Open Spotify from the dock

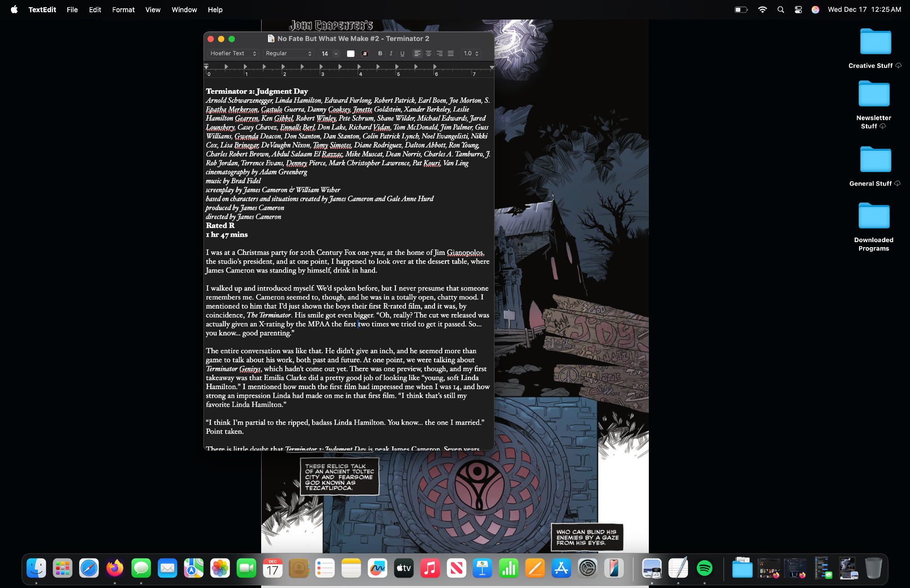(704, 568)
